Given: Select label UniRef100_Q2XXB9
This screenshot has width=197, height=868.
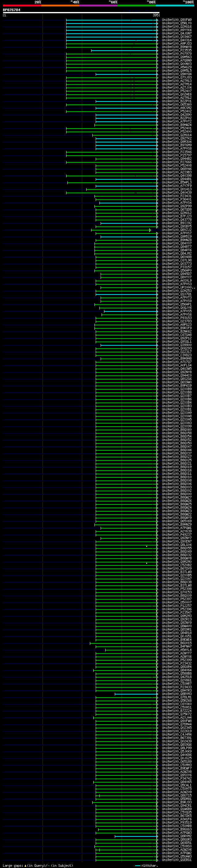Looking at the screenshot, I should point(176,389).
